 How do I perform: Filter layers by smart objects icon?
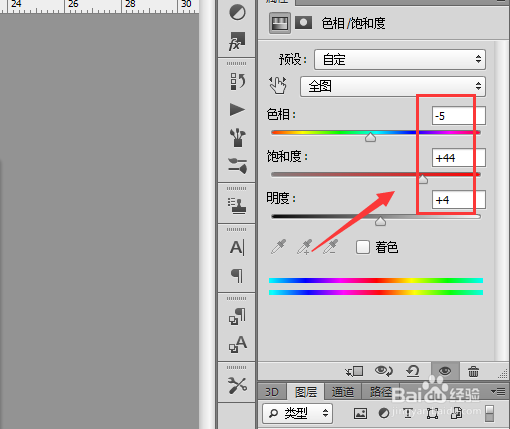(457, 413)
